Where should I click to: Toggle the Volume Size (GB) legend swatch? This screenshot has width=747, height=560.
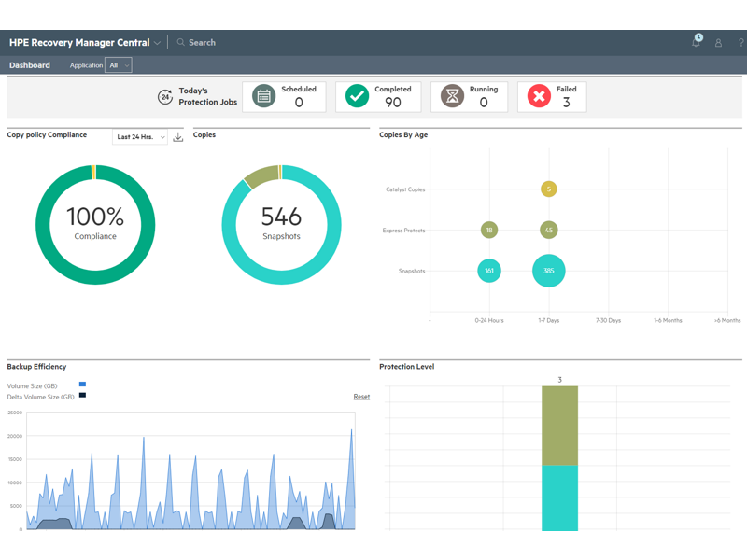[82, 385]
